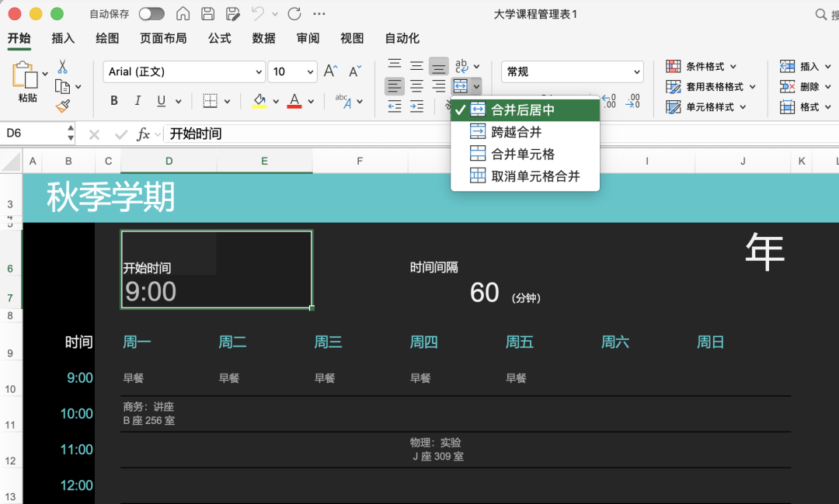Toggle Italic formatting
839x504 pixels.
[138, 101]
